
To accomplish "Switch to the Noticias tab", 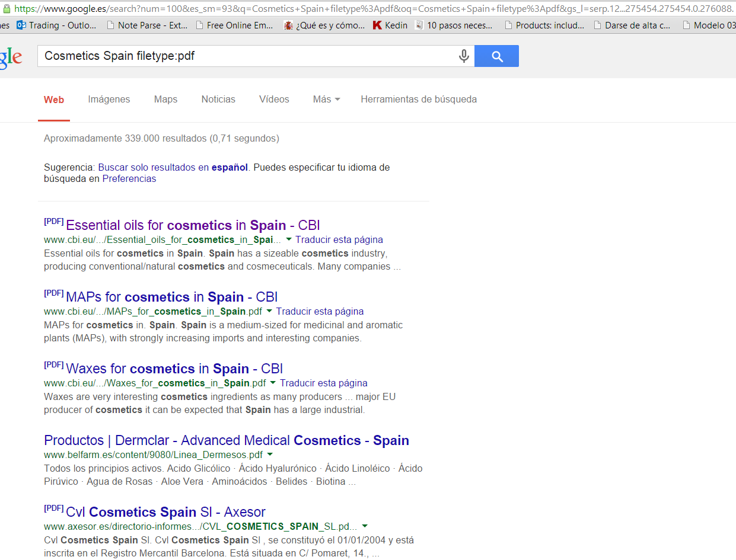I will coord(218,99).
